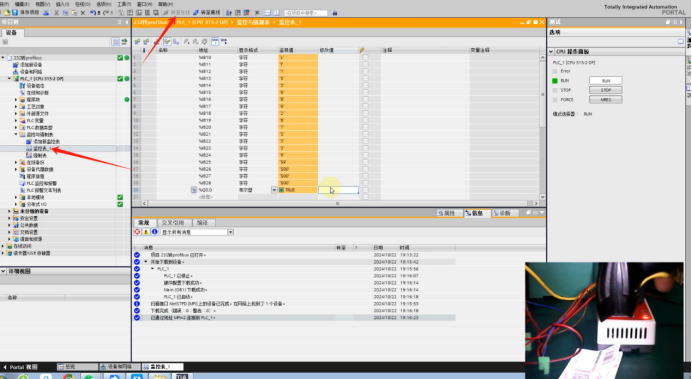The width and height of the screenshot is (692, 379).
Task: Expand the PLC variables folder in project tree
Action: coord(16,120)
